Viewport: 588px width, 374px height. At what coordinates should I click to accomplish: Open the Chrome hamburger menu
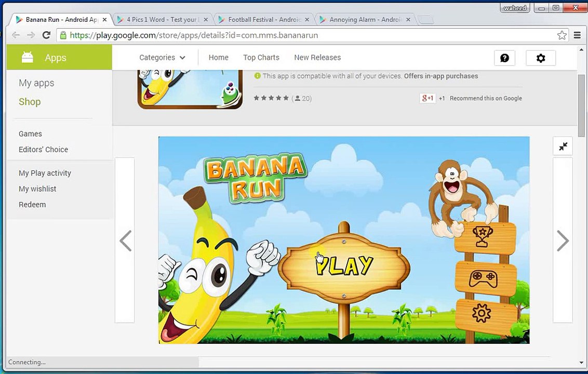tap(578, 35)
